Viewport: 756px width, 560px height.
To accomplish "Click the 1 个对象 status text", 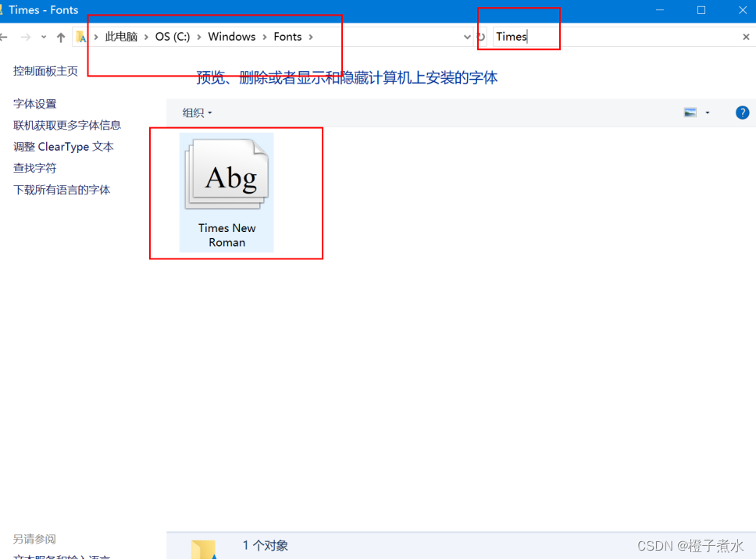I will [266, 545].
